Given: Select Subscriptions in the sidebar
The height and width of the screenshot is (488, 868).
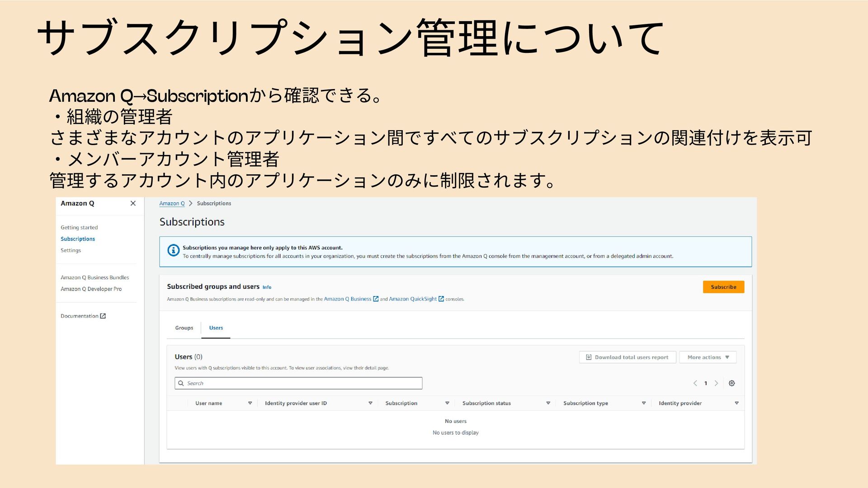Looking at the screenshot, I should click(78, 239).
